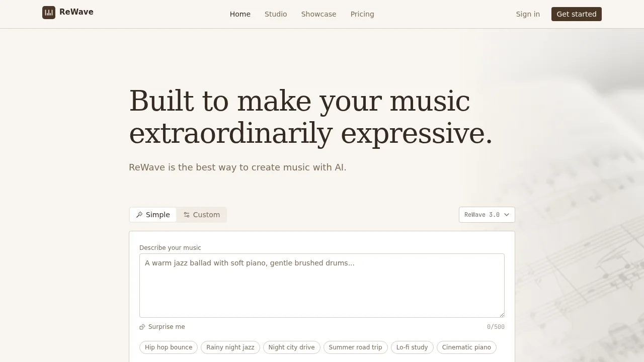This screenshot has height=362, width=644.
Task: Focus the Describe your music text area
Action: [322, 285]
